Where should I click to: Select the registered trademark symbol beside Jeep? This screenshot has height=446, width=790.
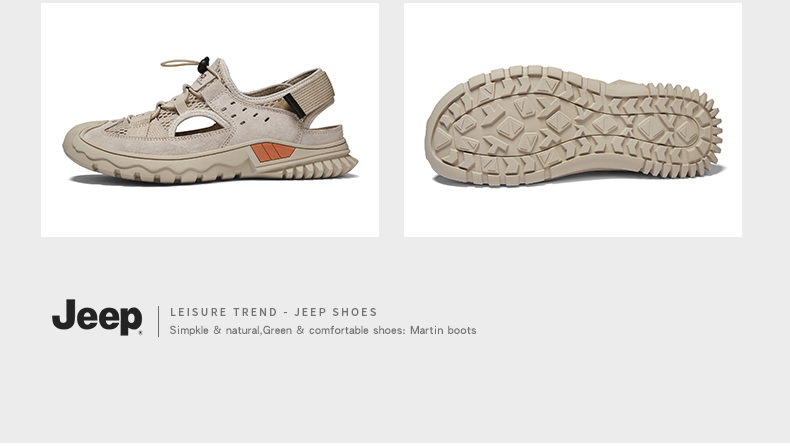tap(140, 333)
